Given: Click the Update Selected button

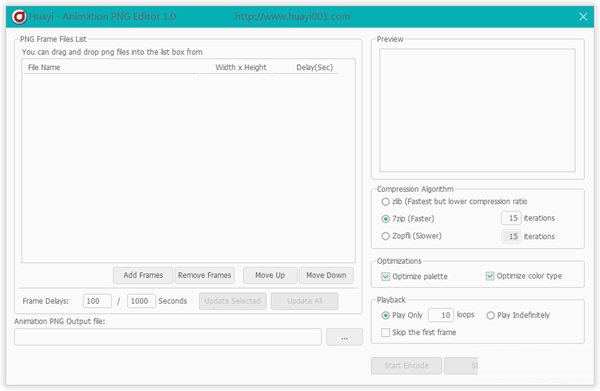Looking at the screenshot, I should pyautogui.click(x=232, y=301).
